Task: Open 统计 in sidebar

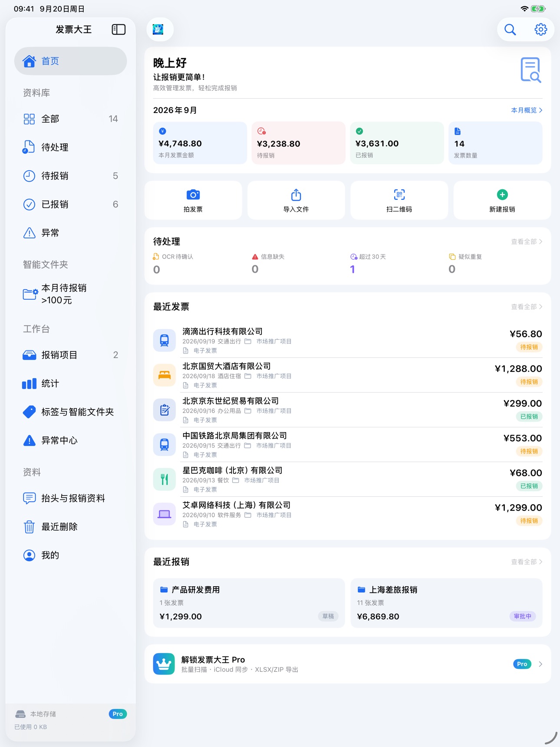Action: click(x=71, y=383)
